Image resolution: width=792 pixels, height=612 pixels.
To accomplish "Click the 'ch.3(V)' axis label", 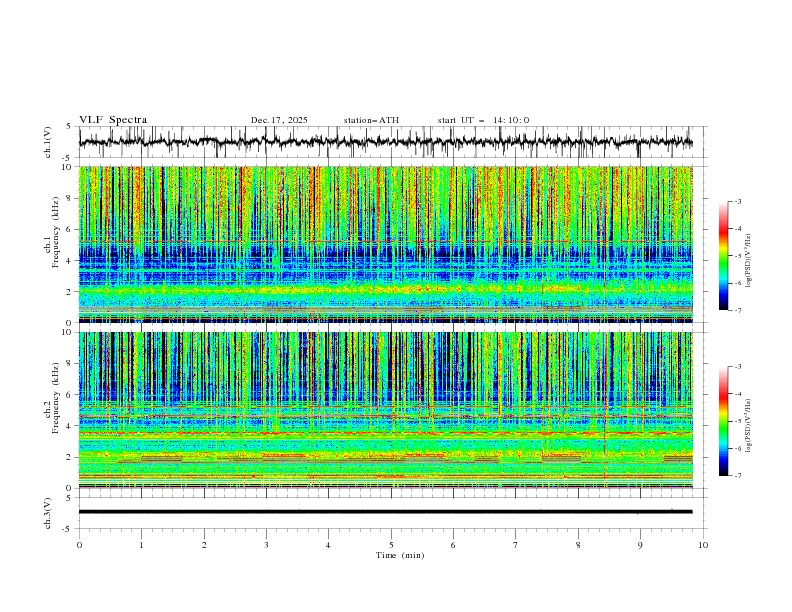I will [x=48, y=513].
